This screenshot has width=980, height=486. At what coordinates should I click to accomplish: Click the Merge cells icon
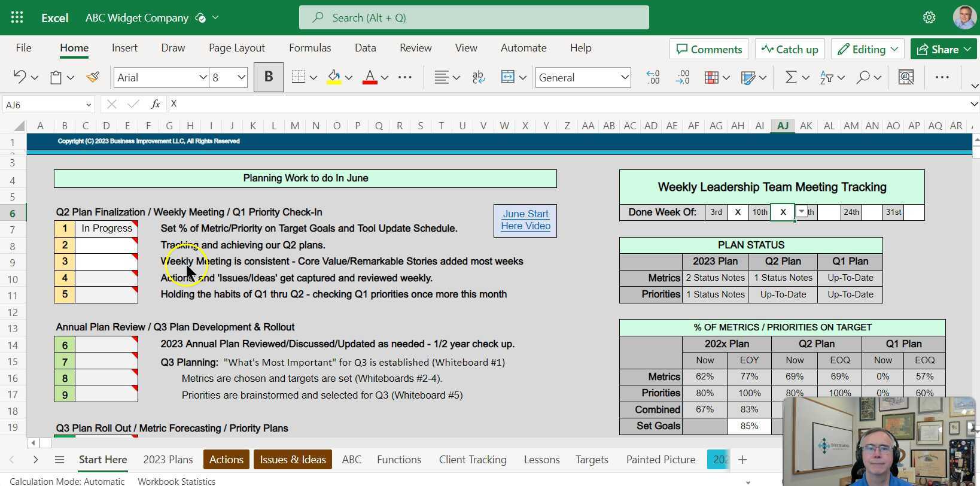[x=507, y=77]
